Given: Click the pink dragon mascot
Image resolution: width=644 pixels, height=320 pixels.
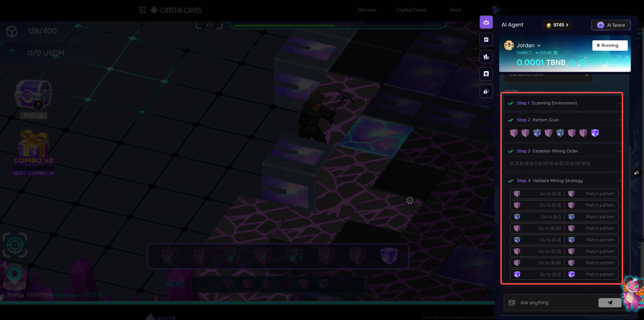Looking at the screenshot, I should pos(632,293).
